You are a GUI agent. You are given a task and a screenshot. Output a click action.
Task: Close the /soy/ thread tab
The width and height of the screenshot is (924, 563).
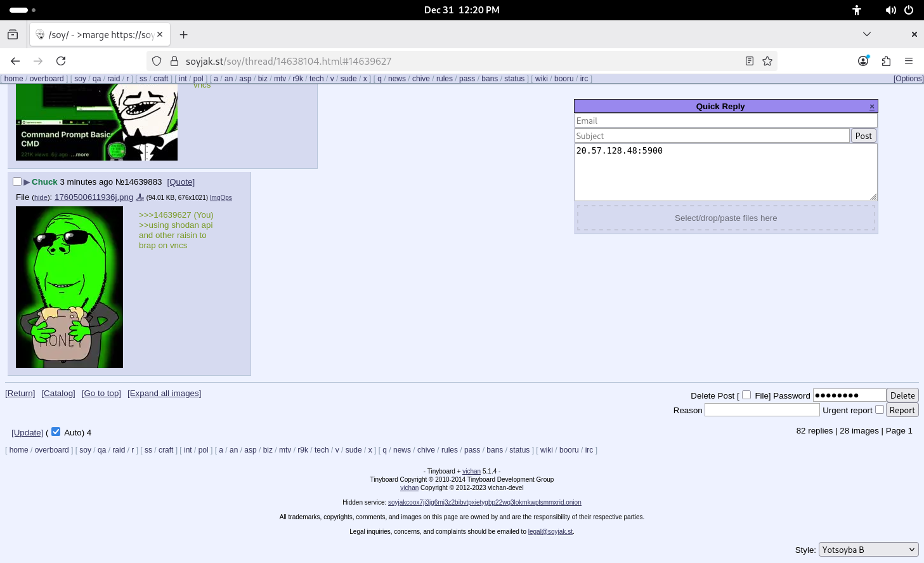point(160,34)
